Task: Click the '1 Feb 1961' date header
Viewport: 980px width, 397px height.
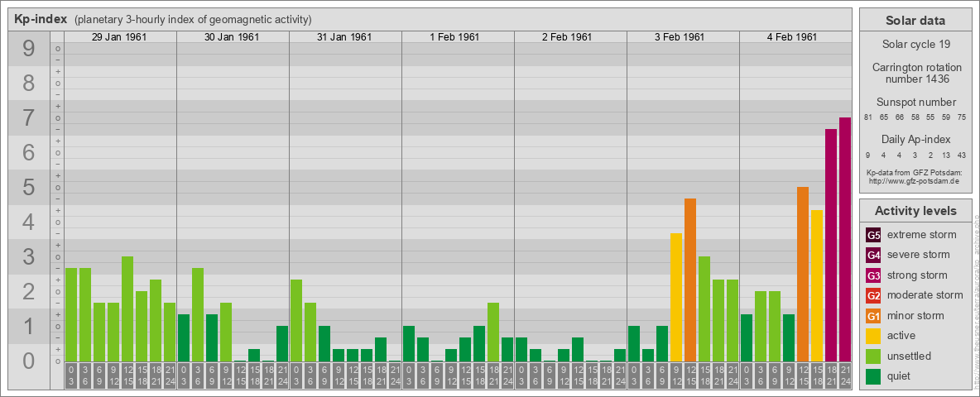Action: [454, 37]
